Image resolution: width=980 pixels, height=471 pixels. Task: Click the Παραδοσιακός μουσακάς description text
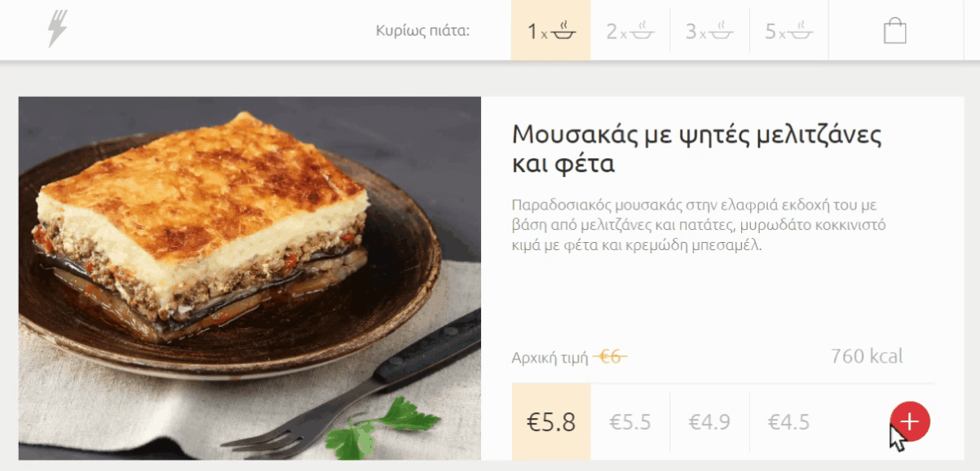(699, 224)
